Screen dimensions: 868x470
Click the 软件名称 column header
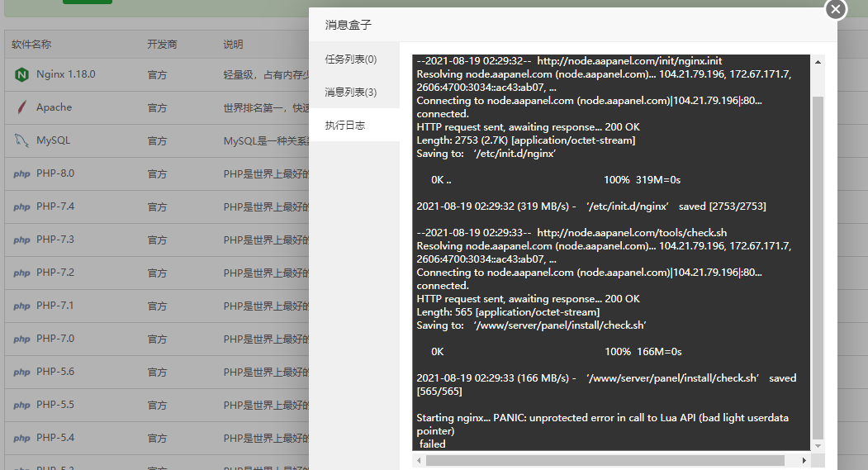coord(31,45)
